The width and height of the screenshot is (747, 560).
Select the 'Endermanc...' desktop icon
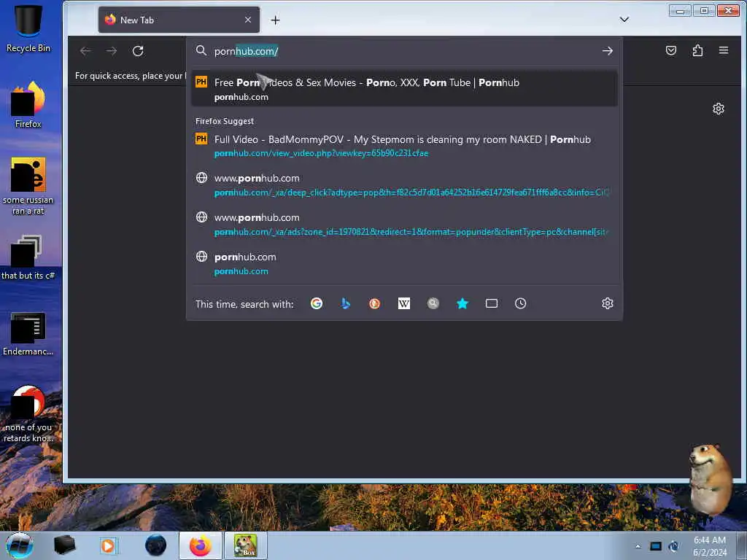(x=28, y=334)
